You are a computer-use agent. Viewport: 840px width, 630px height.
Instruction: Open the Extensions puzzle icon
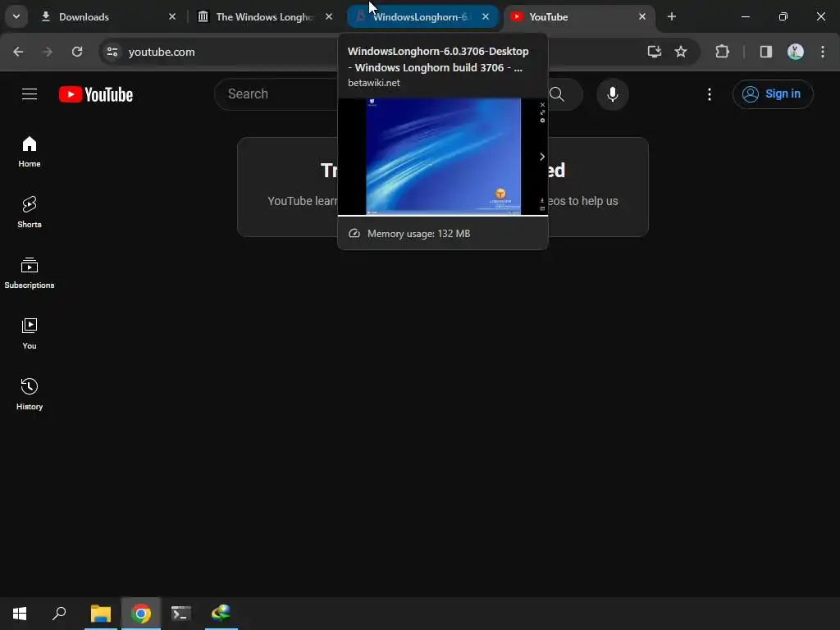point(722,52)
